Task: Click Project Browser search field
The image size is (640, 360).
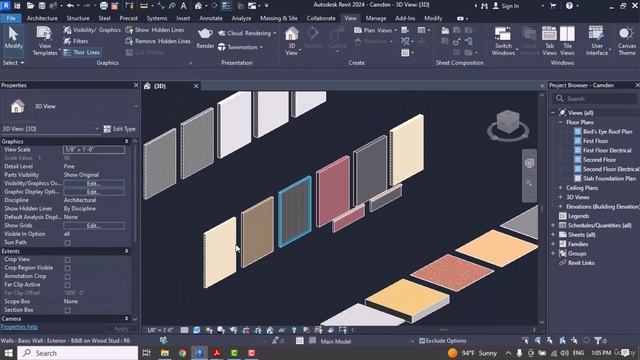Action: click(x=595, y=99)
